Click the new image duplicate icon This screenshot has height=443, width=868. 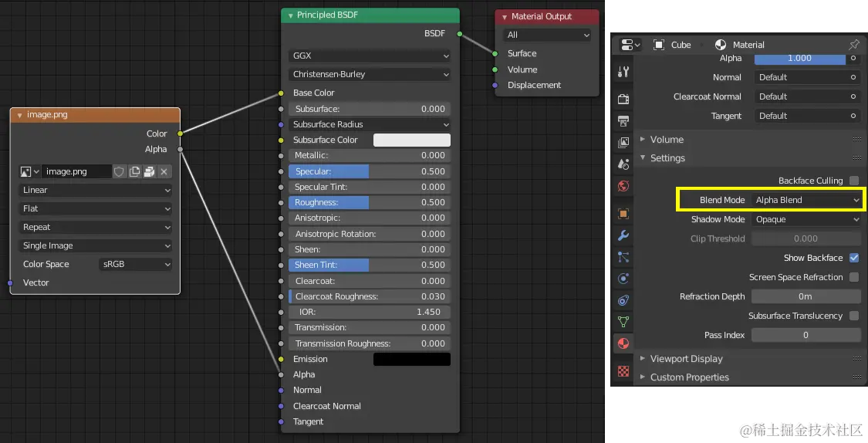coord(134,171)
